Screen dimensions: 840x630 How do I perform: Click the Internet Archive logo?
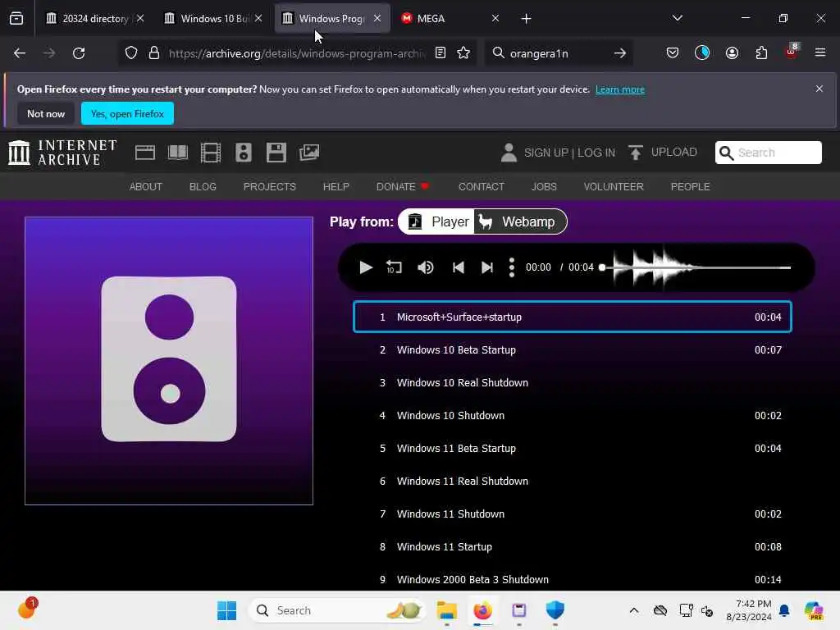click(62, 153)
